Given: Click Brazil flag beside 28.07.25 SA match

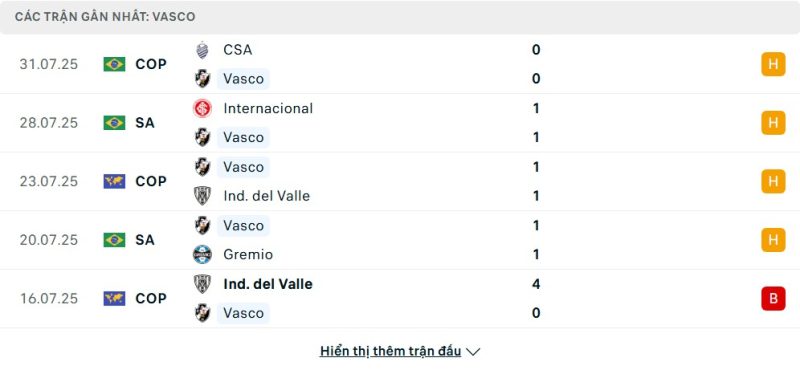Looking at the screenshot, I should tap(114, 123).
